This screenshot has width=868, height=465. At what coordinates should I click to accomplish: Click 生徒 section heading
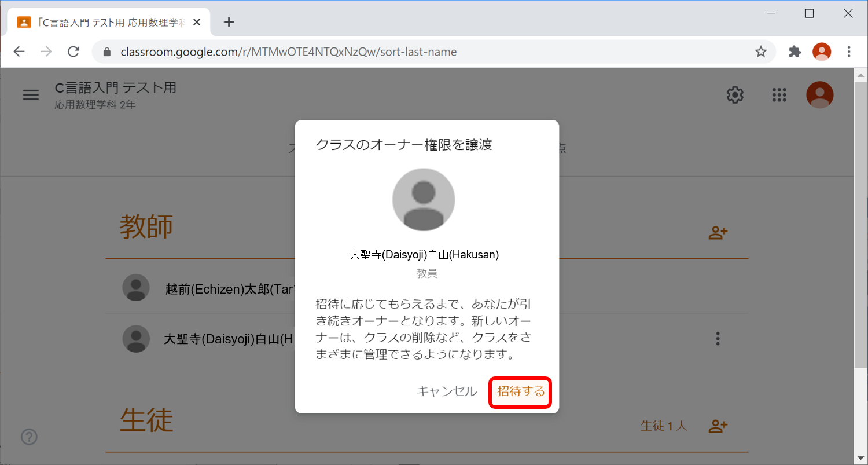point(146,420)
